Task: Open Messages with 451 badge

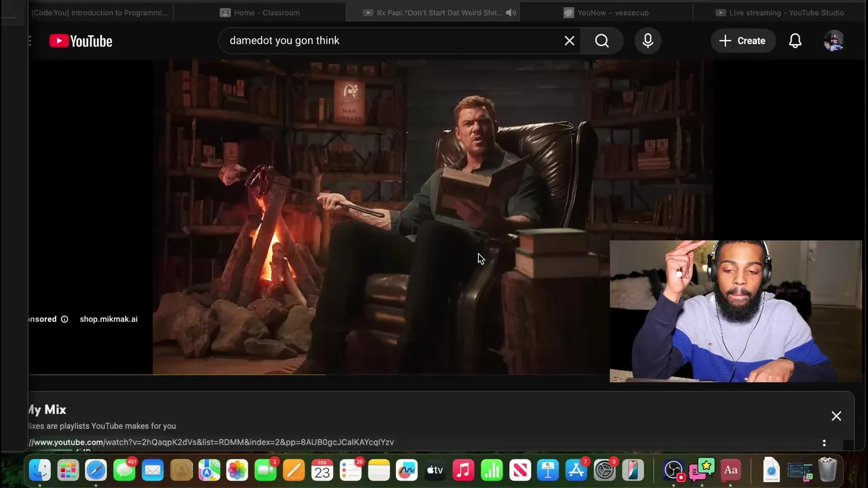Action: tap(124, 470)
